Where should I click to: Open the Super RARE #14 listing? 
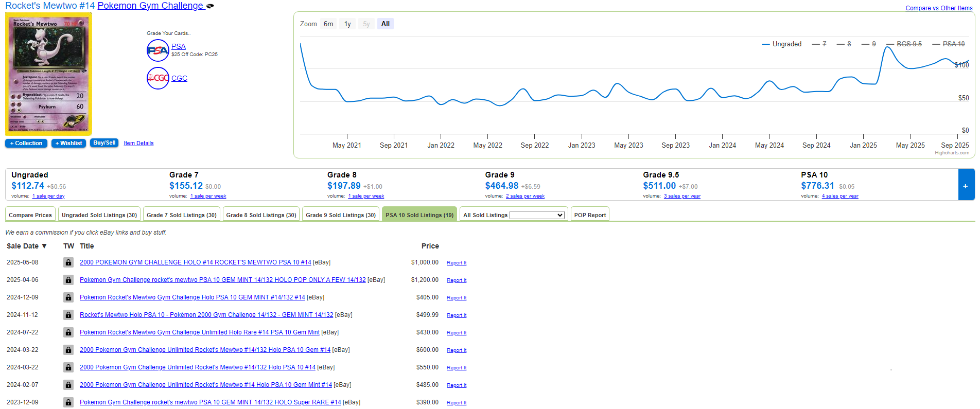coord(211,402)
